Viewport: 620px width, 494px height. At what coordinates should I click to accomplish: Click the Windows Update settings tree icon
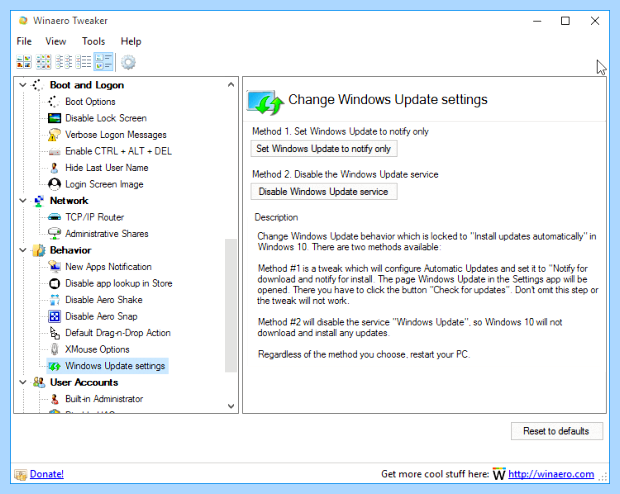point(55,366)
